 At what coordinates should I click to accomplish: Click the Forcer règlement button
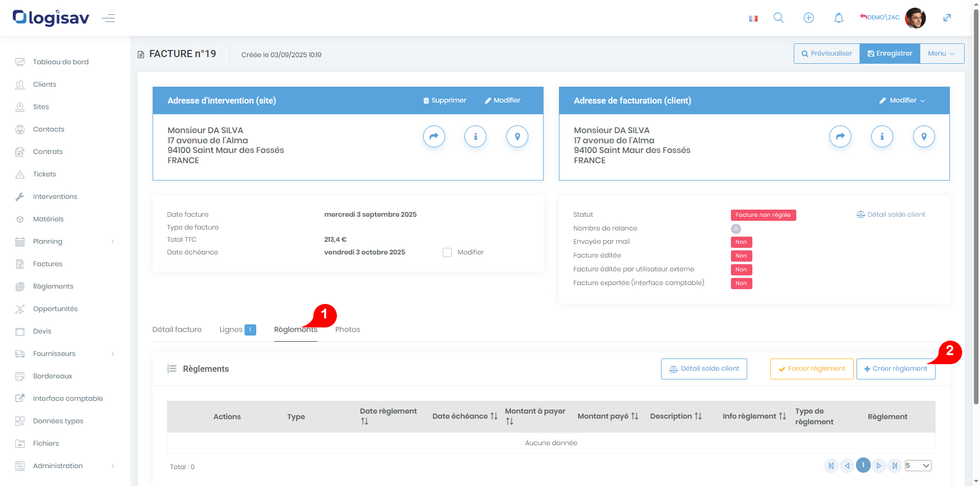coord(812,369)
